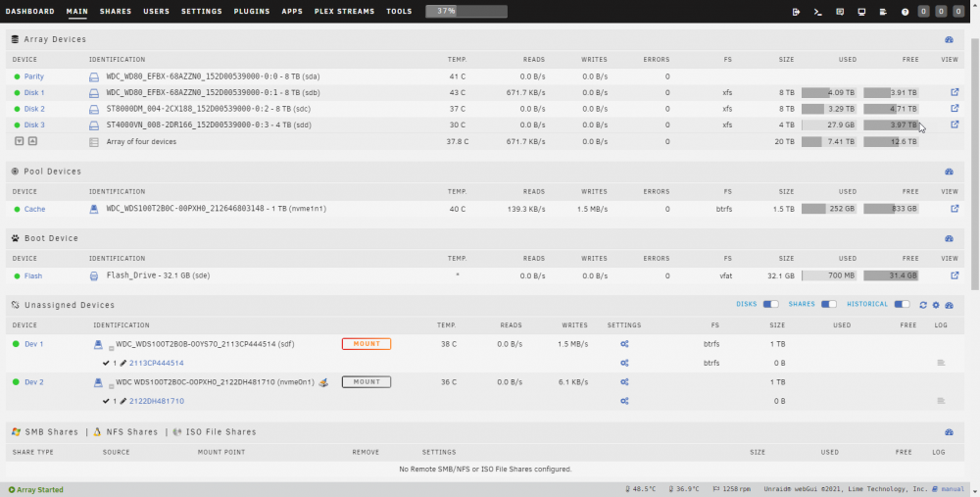Open the SHARES tab in top menu

116,11
